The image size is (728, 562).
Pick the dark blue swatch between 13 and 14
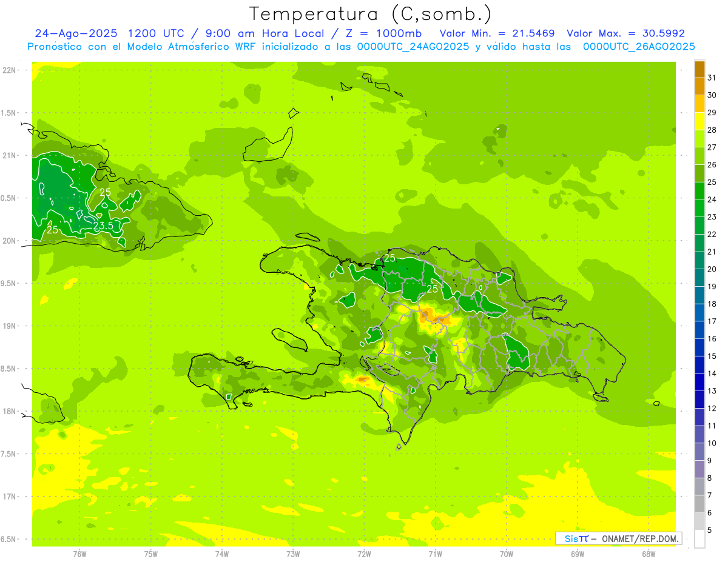(x=699, y=382)
